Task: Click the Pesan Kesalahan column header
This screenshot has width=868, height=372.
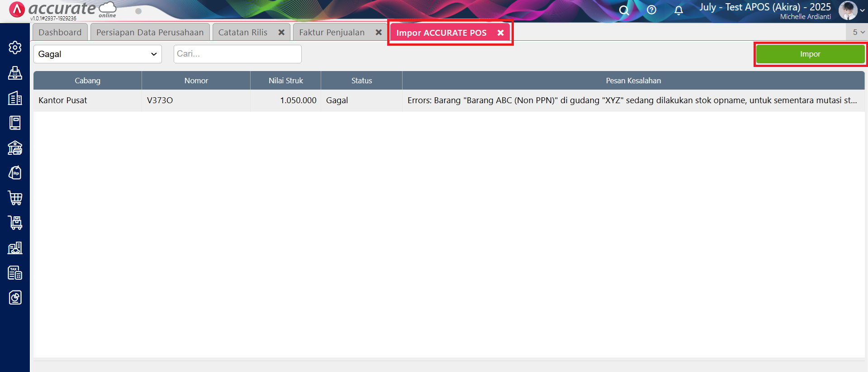Action: 633,81
